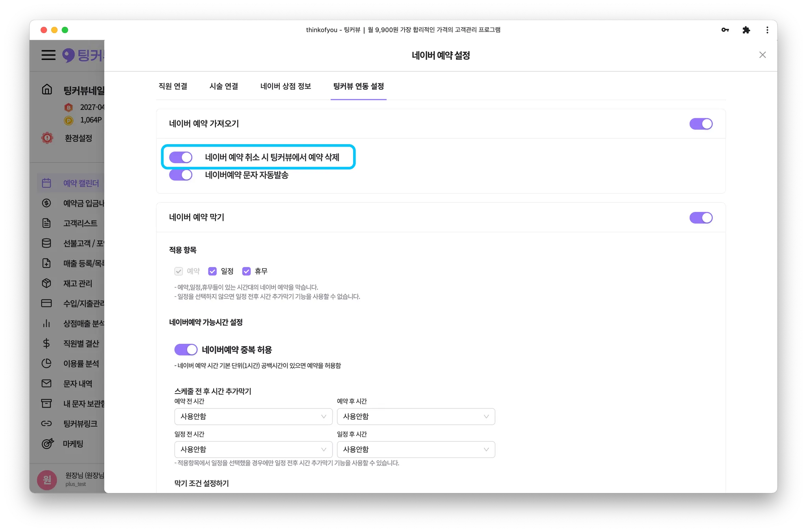Image resolution: width=807 pixels, height=532 pixels.
Task: Open the 예약 전 시간 dropdown
Action: (253, 416)
